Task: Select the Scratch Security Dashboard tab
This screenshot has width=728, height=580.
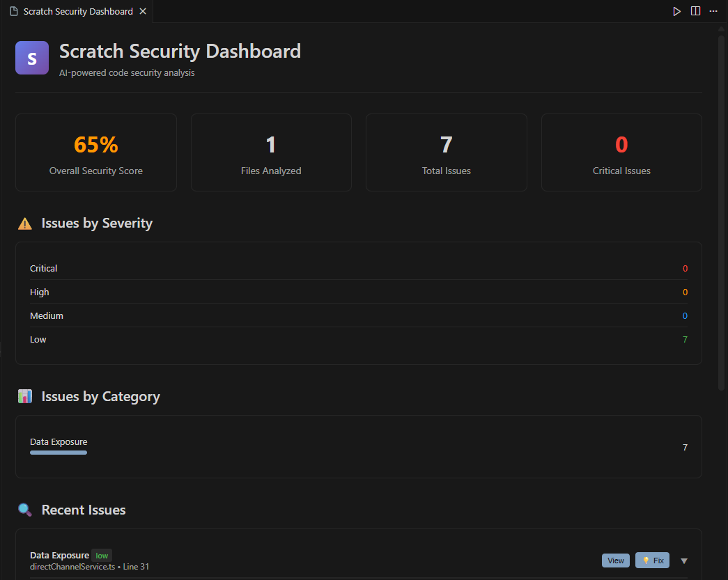Action: (x=78, y=11)
